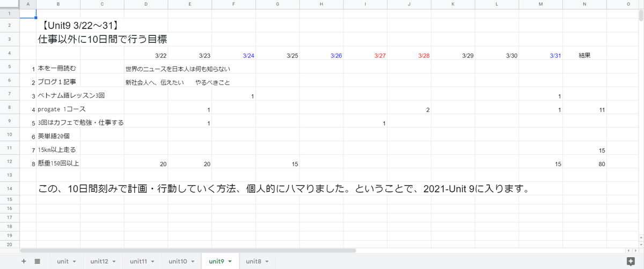Select cell with 【Unit9 3/22～31】 title
This screenshot has height=269, width=644.
click(x=79, y=25)
